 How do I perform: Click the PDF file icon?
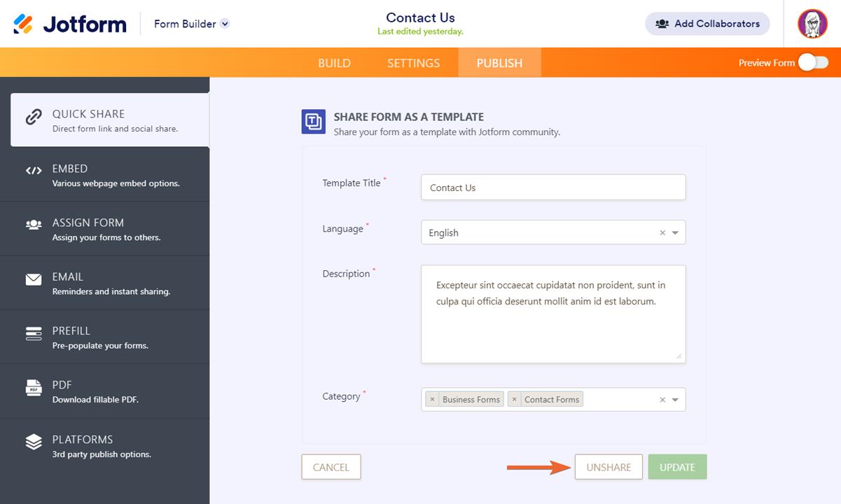point(34,387)
